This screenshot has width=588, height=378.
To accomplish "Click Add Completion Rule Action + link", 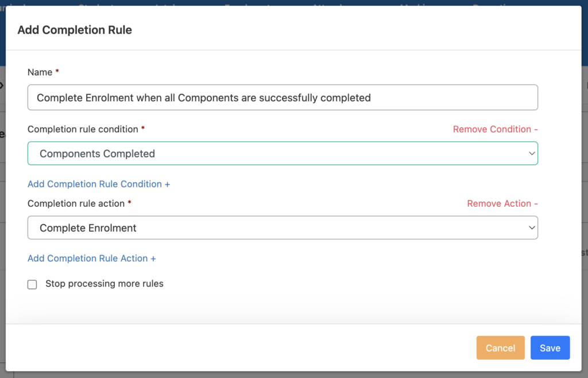I will tap(92, 259).
